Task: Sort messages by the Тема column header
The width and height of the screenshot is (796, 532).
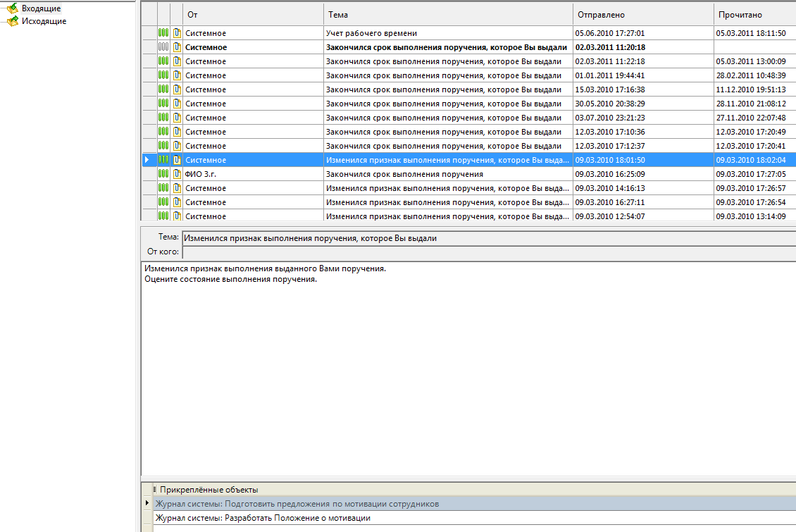Action: coord(448,15)
